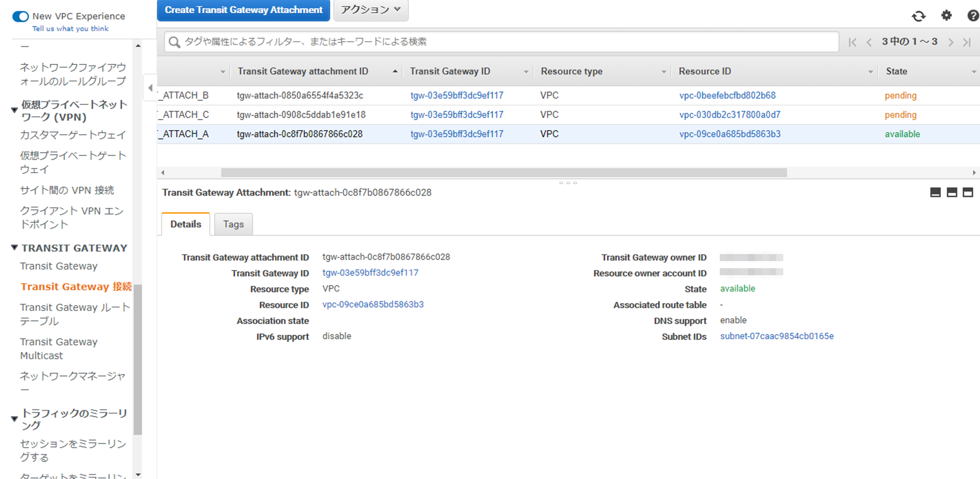Viewport: 980px width, 479px height.
Task: Switch to the Tags tab
Action: click(233, 224)
